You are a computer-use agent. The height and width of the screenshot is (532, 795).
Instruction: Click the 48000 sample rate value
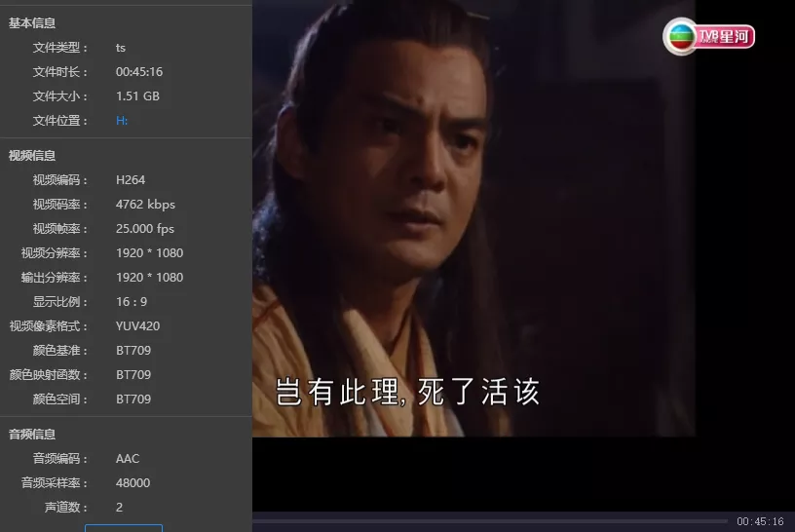click(132, 483)
